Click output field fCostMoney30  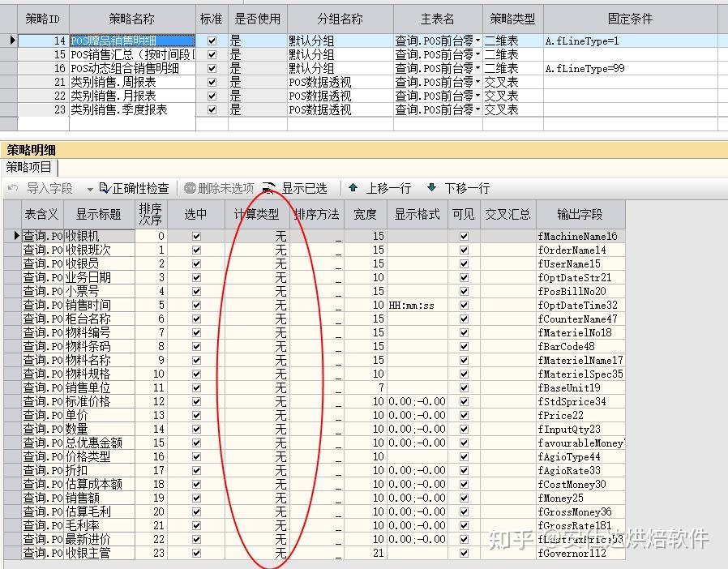(580, 485)
